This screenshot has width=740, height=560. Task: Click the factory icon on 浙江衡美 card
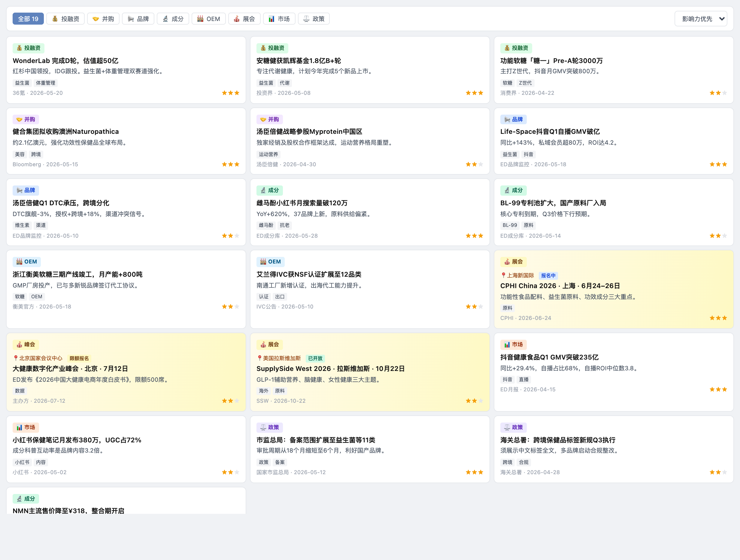[20, 261]
